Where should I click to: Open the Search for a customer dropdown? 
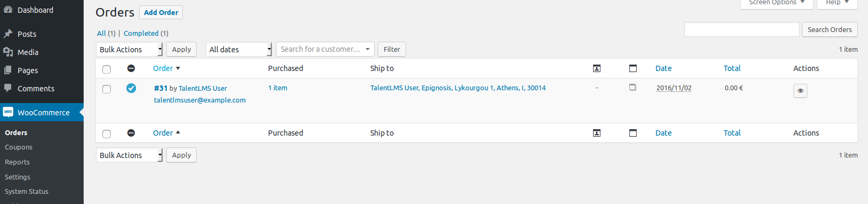pyautogui.click(x=325, y=49)
